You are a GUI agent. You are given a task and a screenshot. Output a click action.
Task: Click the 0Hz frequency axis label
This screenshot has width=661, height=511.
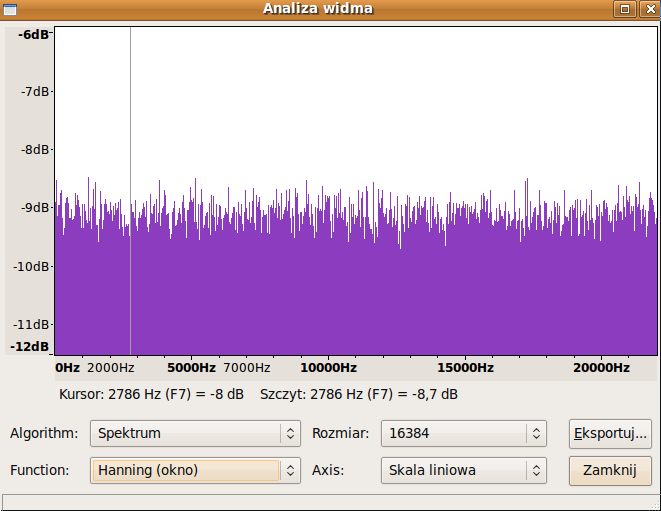coord(67,368)
